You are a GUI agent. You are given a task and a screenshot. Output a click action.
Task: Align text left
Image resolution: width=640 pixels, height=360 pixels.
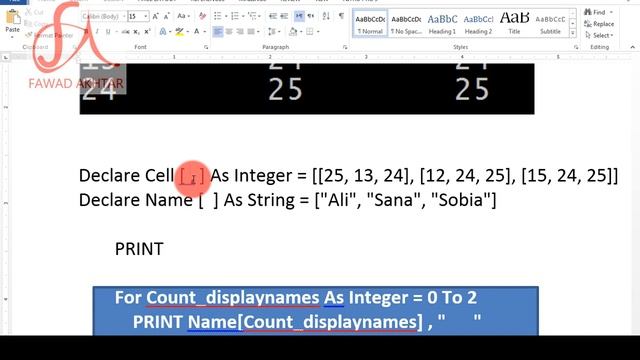tap(218, 31)
